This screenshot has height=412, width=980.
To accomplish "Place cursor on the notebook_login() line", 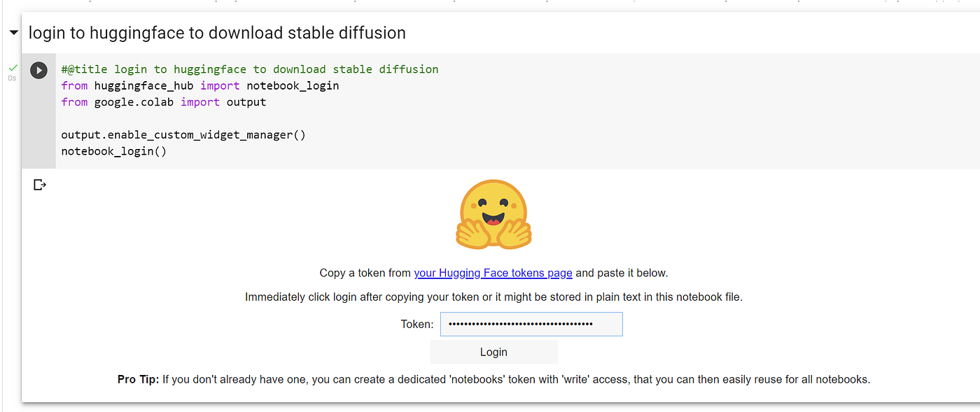I will pos(114,151).
